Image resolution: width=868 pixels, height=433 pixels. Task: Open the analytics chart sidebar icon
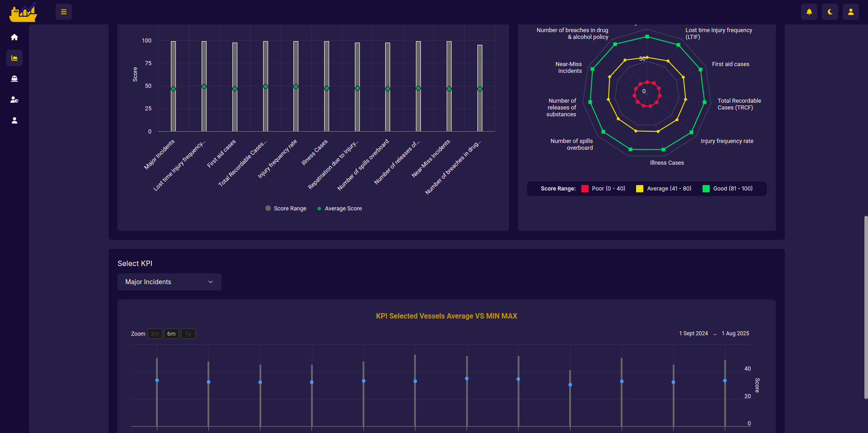(14, 58)
